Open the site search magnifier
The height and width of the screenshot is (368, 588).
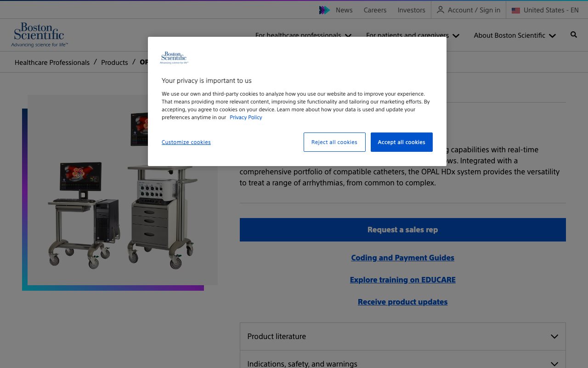pyautogui.click(x=574, y=34)
